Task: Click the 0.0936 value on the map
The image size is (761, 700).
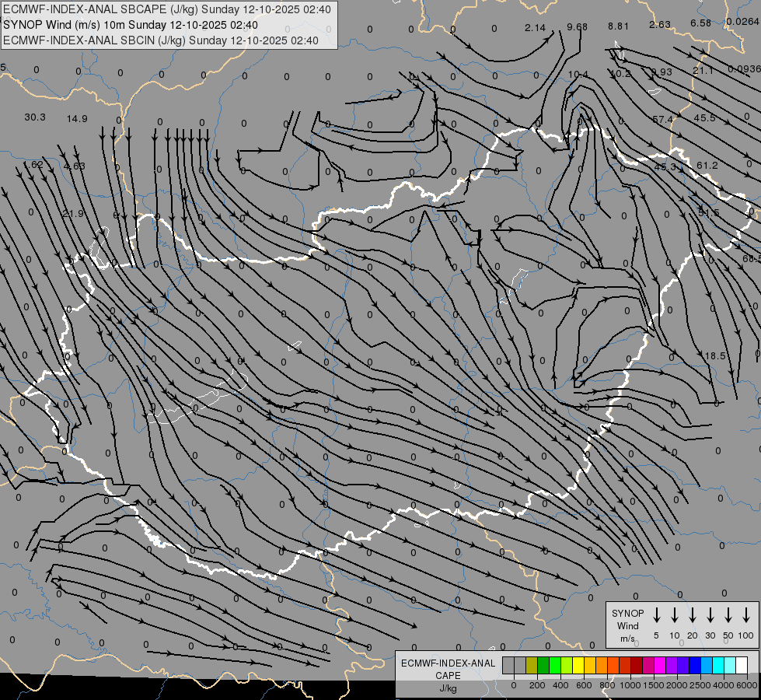Action: [744, 69]
